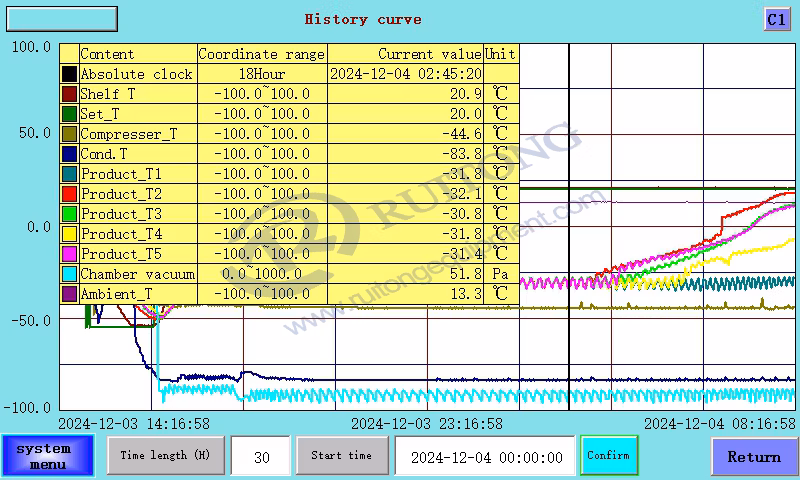Select the Ambient_T row label
Viewport: 800px width, 480px height.
[x=116, y=294]
